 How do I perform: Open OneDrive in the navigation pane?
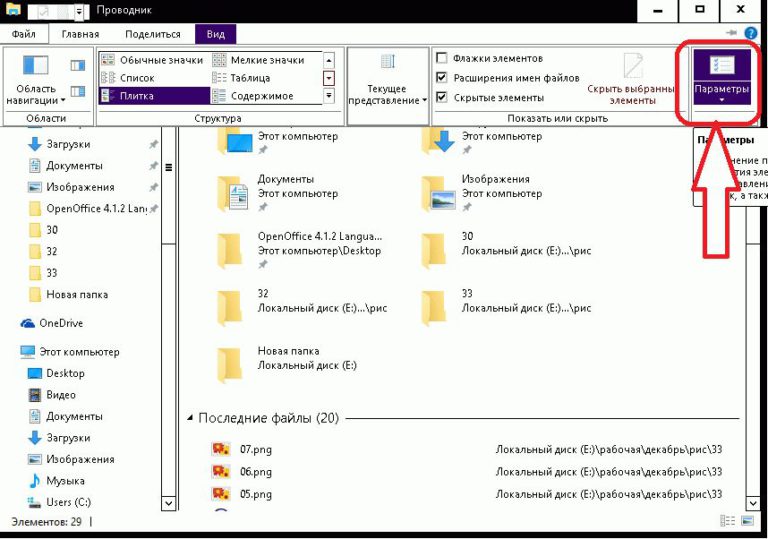click(x=52, y=323)
